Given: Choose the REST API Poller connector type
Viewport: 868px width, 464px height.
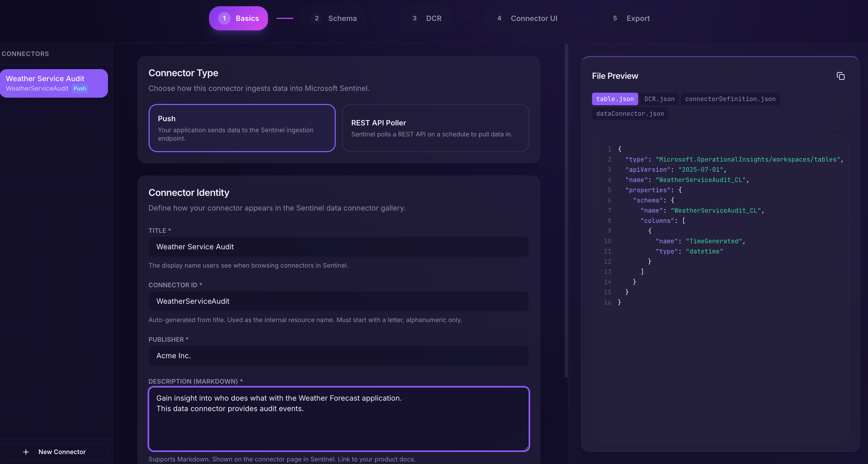Looking at the screenshot, I should click(x=435, y=128).
